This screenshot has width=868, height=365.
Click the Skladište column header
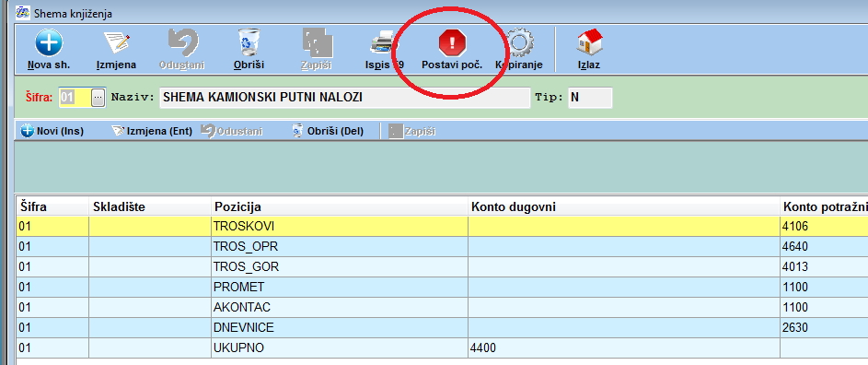150,206
